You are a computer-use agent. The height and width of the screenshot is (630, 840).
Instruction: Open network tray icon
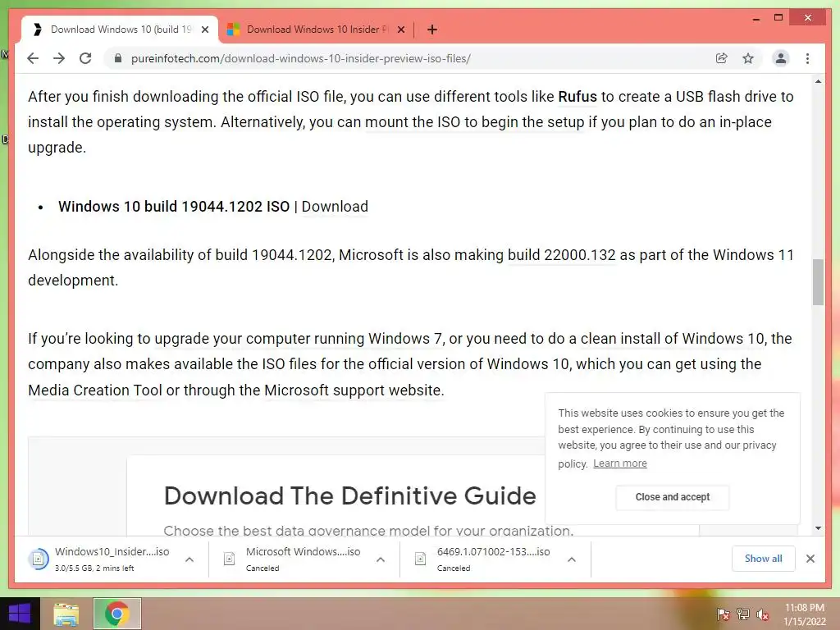[x=743, y=614]
